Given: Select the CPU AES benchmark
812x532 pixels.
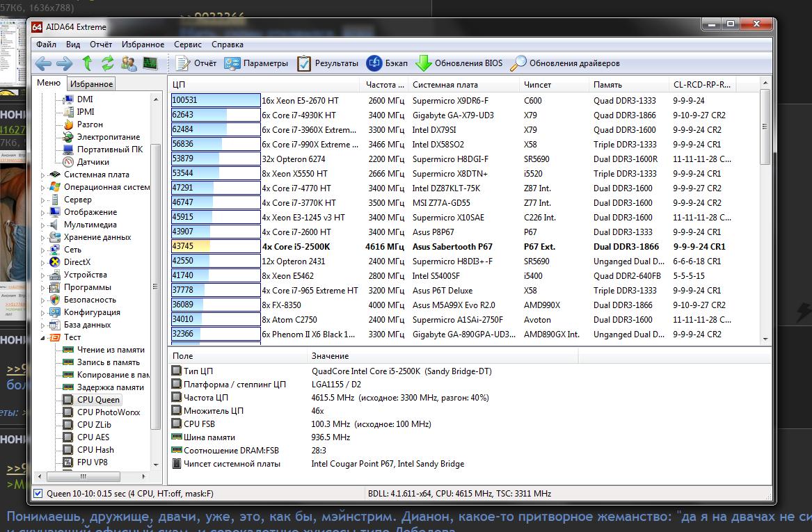Looking at the screenshot, I should coord(93,437).
